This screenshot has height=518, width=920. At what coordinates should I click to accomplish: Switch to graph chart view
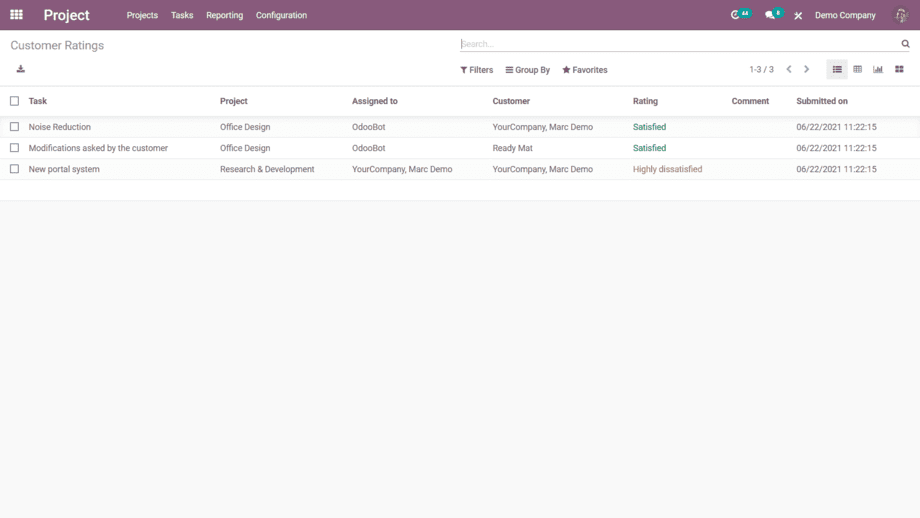click(x=878, y=69)
